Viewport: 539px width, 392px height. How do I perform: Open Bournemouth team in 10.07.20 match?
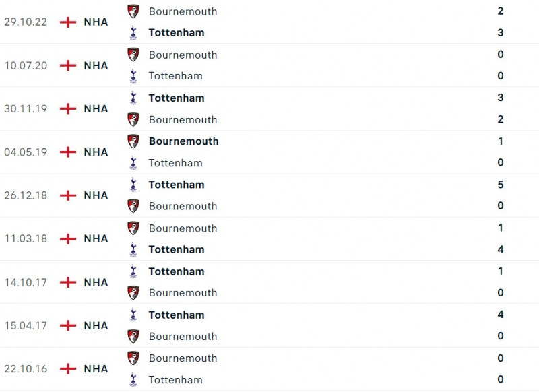coord(183,55)
